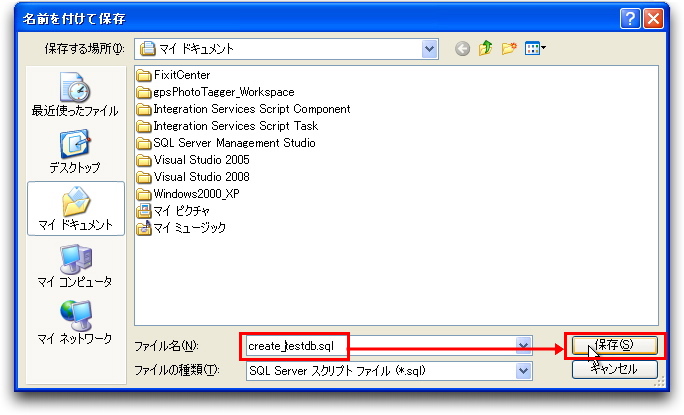
Task: Select the マイ ミュージック folder icon
Action: click(144, 228)
